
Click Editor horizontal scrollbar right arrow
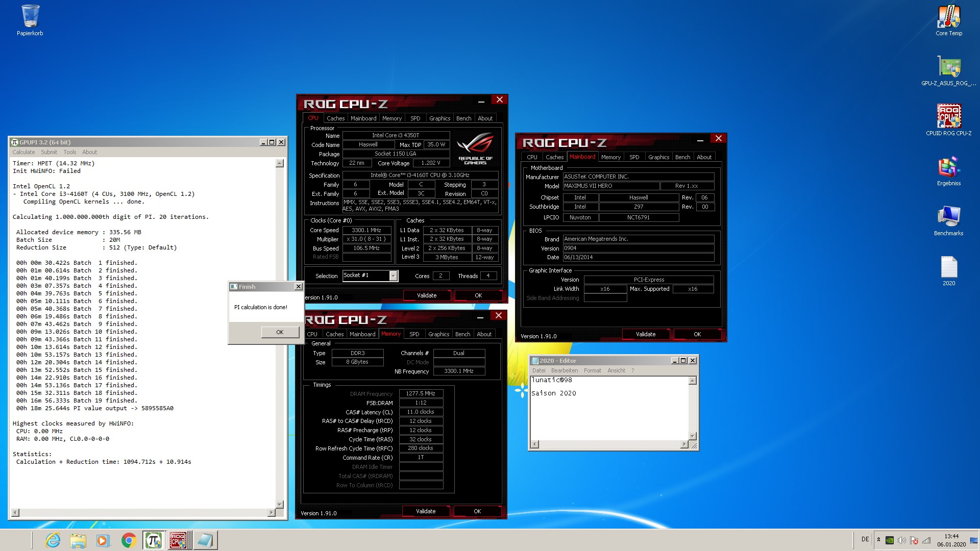(684, 444)
